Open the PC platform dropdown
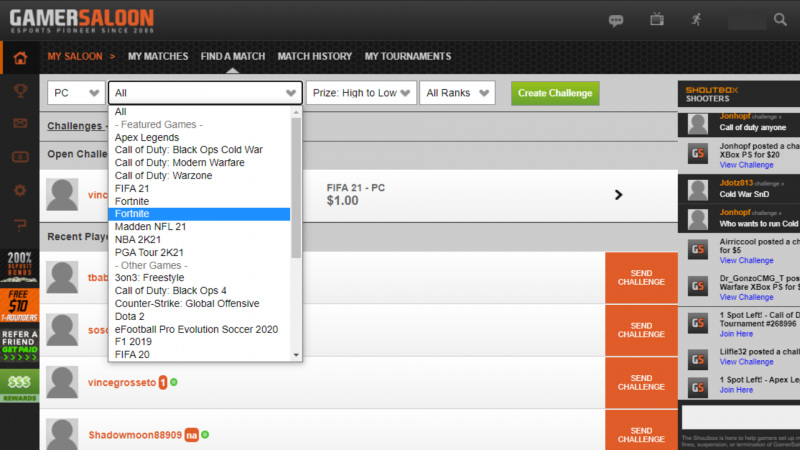Screen dimensions: 800x450 [76, 93]
